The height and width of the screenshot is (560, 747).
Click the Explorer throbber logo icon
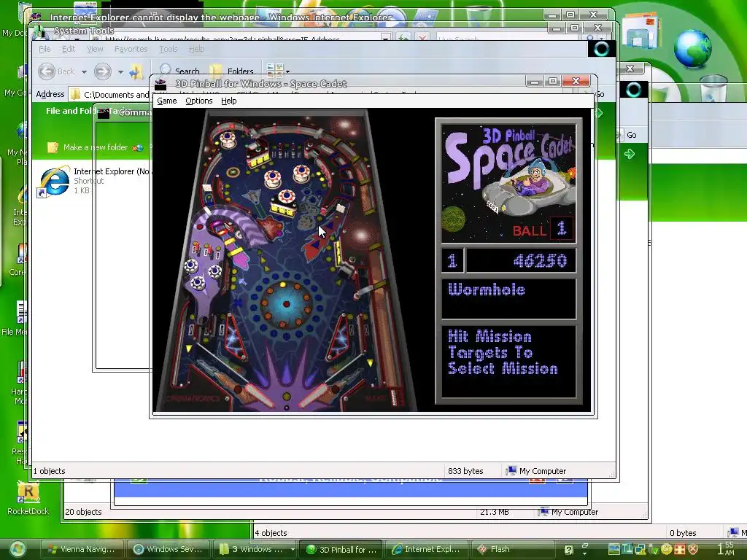click(x=601, y=49)
